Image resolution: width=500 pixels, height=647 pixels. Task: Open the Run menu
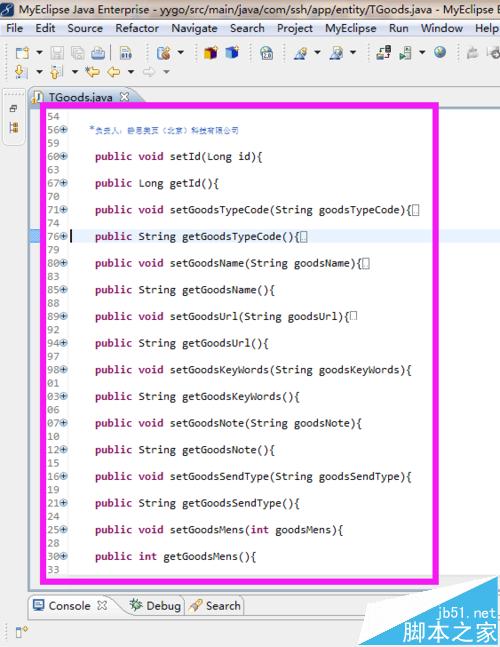399,28
